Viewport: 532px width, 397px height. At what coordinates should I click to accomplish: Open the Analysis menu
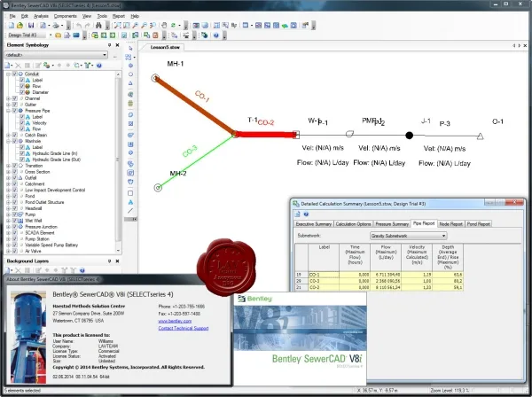coord(41,16)
